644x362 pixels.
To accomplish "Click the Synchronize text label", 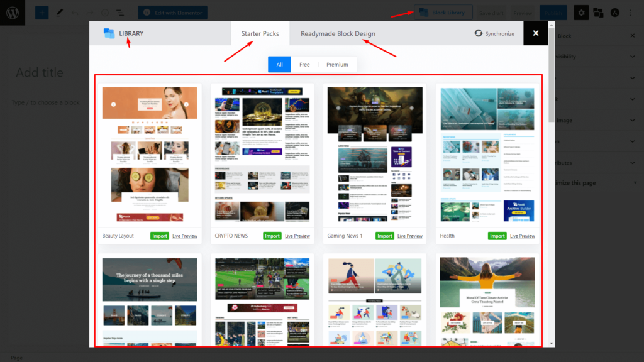I will (499, 34).
